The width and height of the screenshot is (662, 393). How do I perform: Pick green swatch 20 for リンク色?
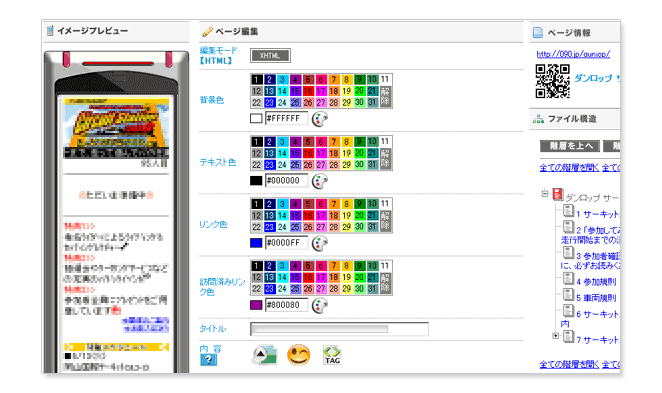pos(359,215)
